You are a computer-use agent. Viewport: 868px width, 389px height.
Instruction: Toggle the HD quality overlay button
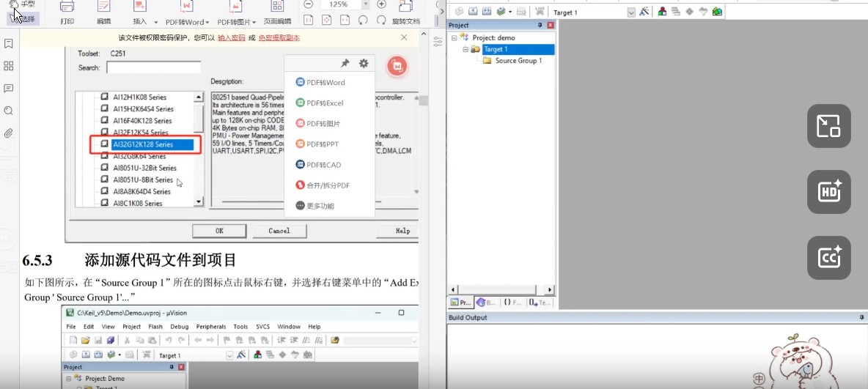point(828,192)
